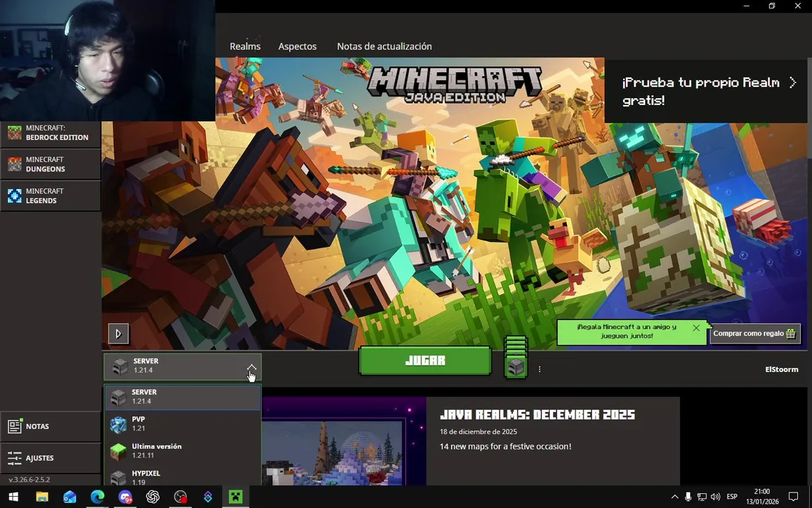Switch the ESP input language
This screenshot has height=508, width=812.
click(x=732, y=497)
